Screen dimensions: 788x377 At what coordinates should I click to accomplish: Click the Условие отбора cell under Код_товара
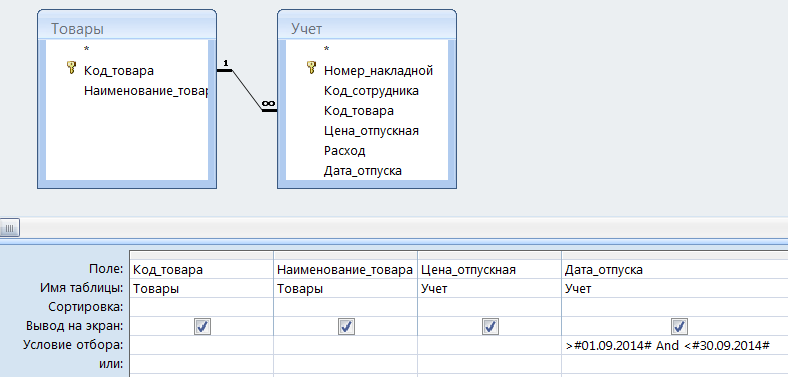(x=202, y=345)
